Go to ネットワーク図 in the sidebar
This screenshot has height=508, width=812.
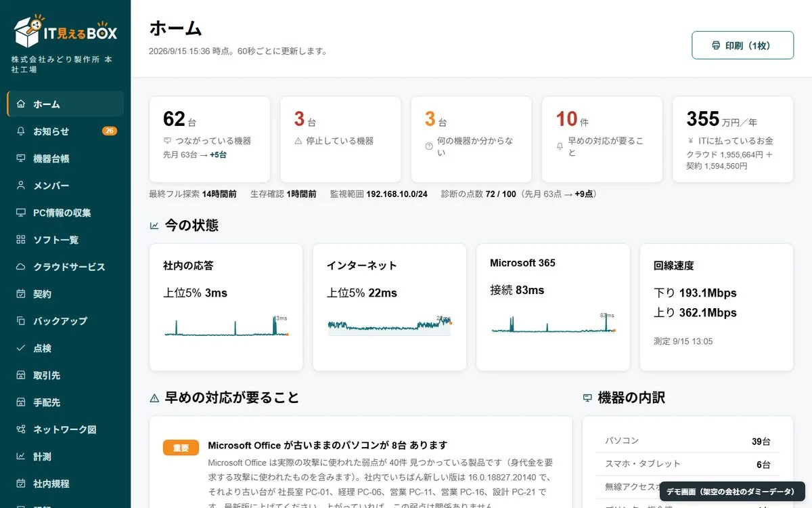[65, 429]
